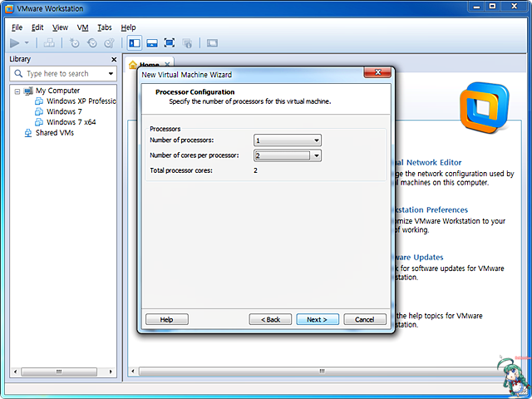Collapse the My Computer tree node
Screen dimensions: 532x399
click(x=17, y=91)
